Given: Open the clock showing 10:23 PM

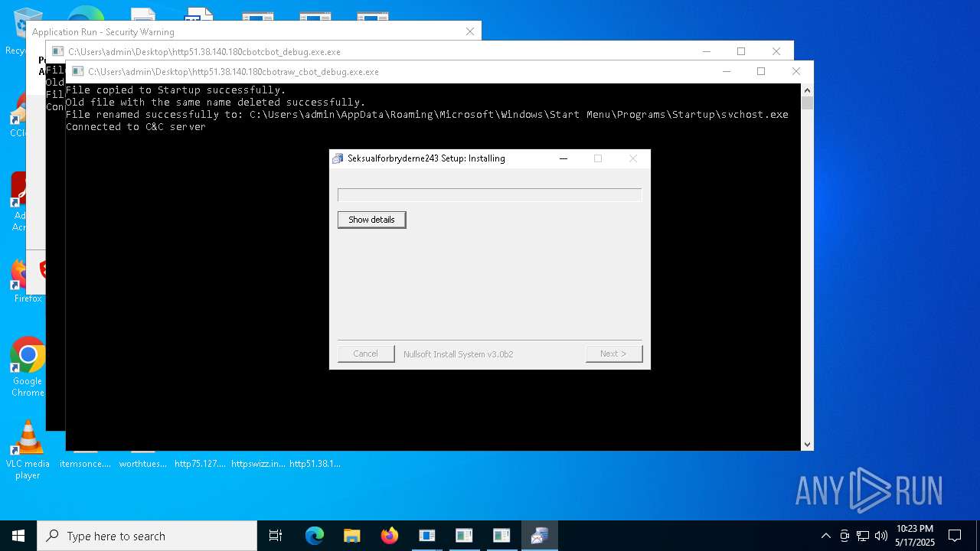Looking at the screenshot, I should pyautogui.click(x=914, y=536).
